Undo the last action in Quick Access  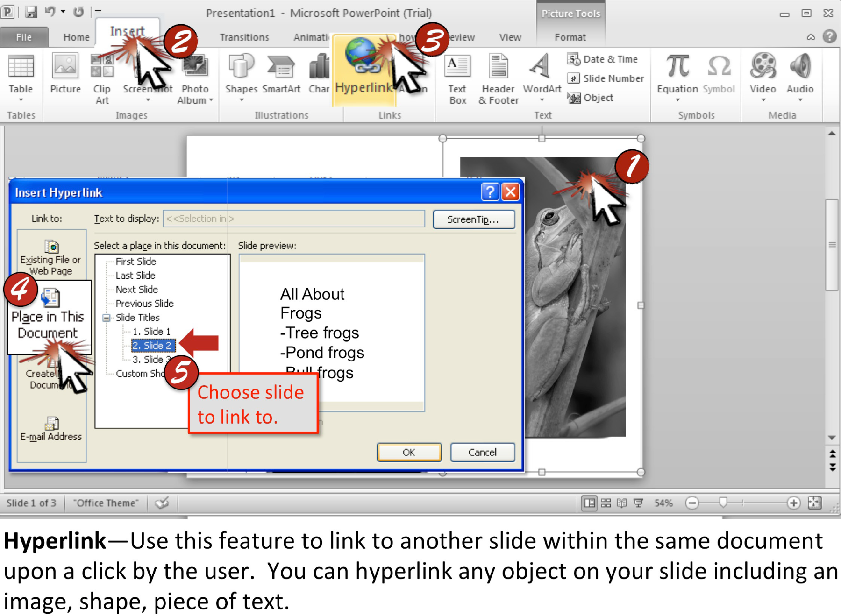coord(50,12)
